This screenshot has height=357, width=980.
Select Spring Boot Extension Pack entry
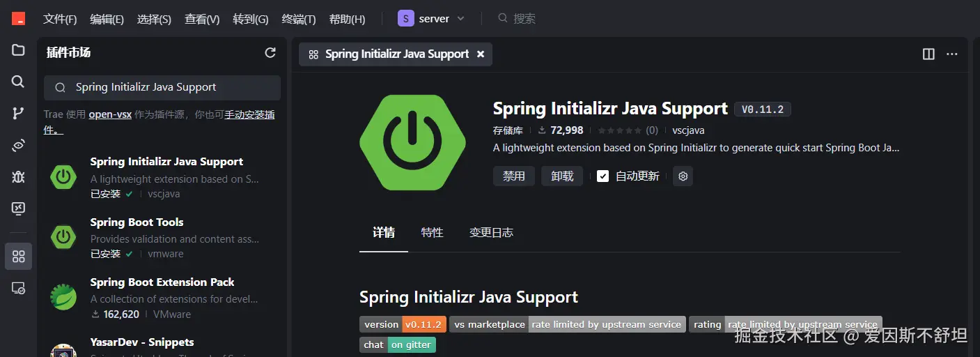pyautogui.click(x=162, y=298)
